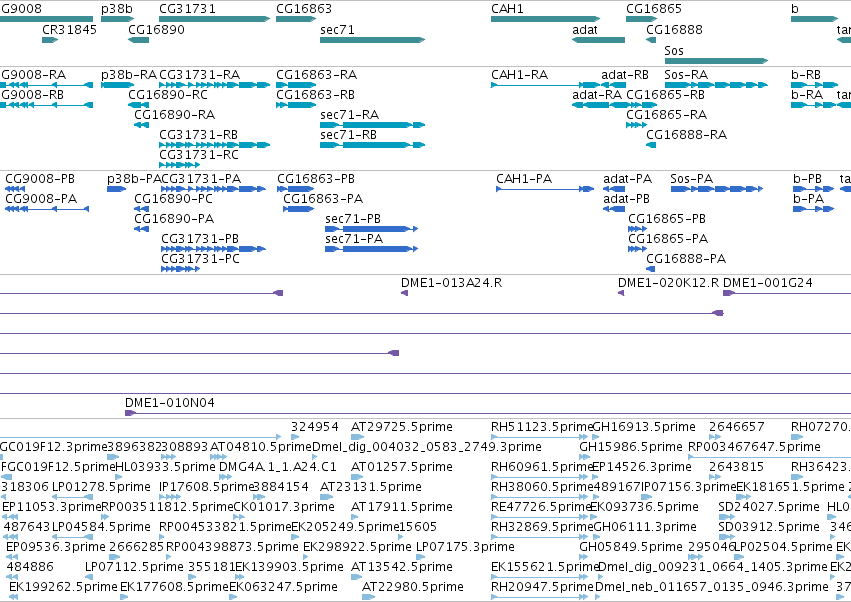
Task: Select protein adat-PB
Action: [x=626, y=199]
